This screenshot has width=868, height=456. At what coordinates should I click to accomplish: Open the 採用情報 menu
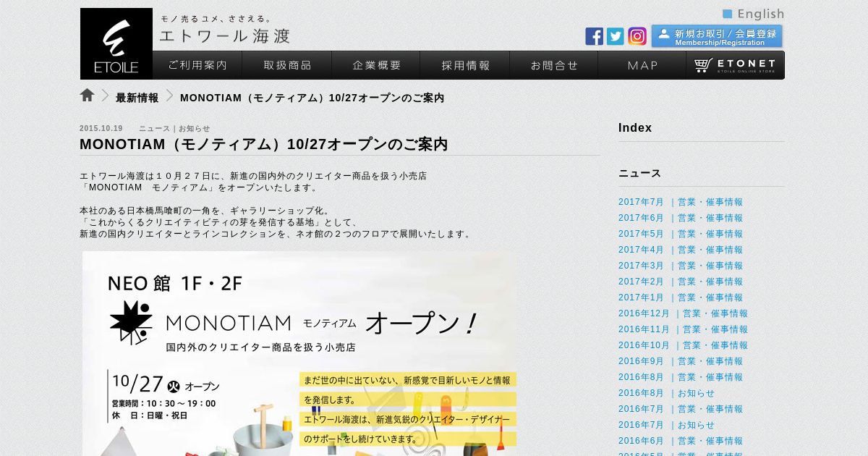pos(465,65)
